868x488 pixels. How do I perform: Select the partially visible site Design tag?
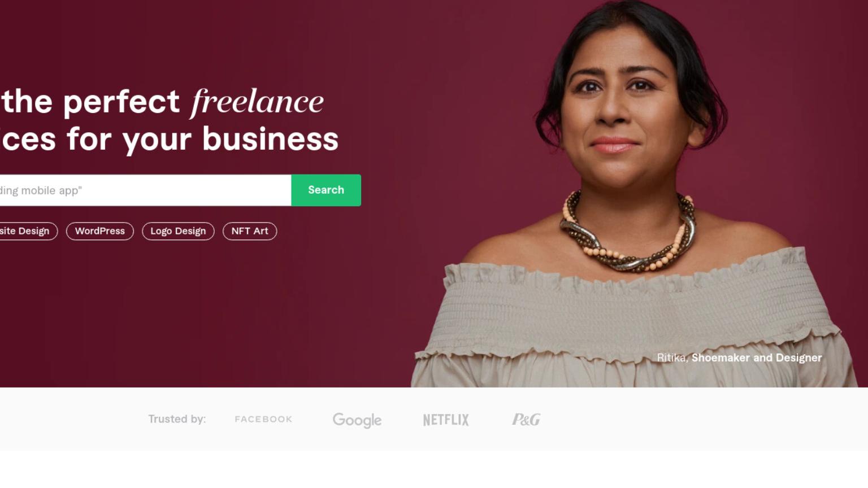tap(28, 231)
